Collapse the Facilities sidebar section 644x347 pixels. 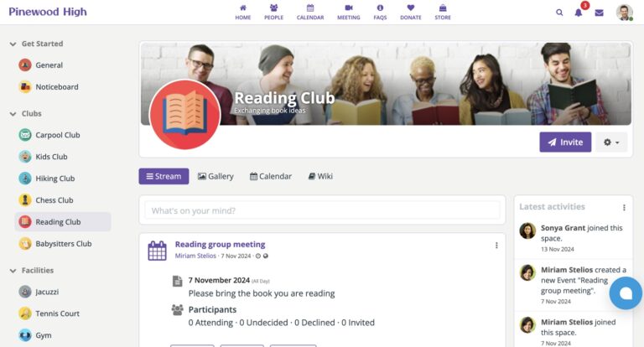coord(13,271)
